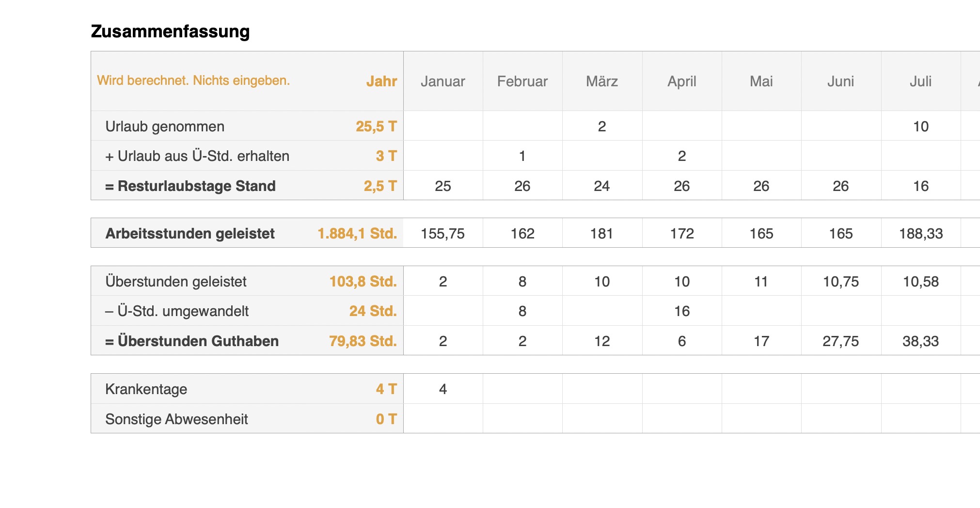Select the Jahr column header
Viewport: 980px width, 508px height.
(381, 81)
